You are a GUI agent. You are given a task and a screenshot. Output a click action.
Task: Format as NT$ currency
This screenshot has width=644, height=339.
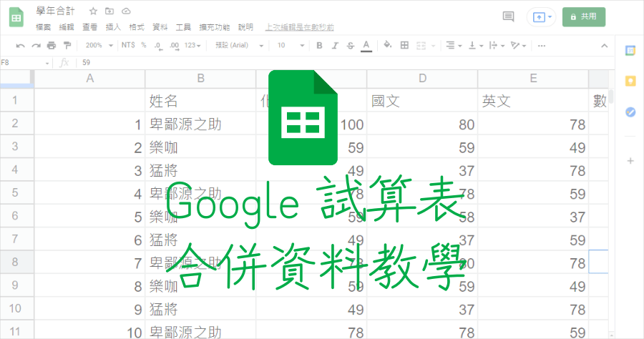coord(128,45)
